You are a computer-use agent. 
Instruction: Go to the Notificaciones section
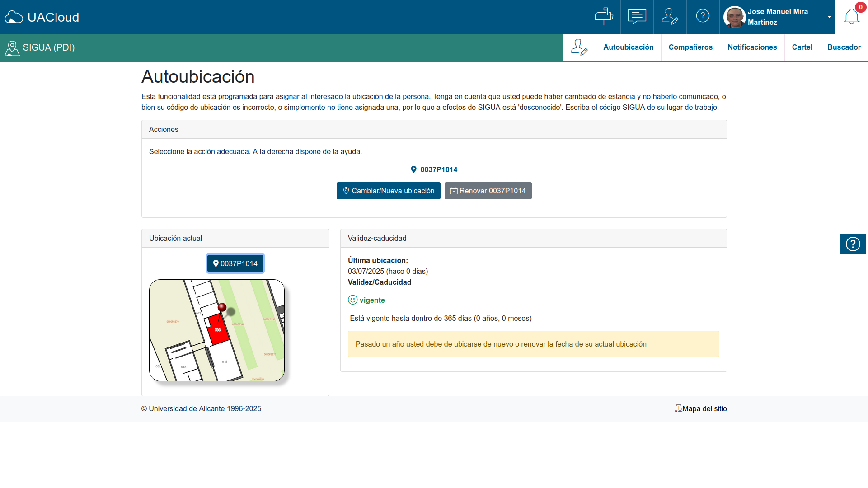coord(752,47)
